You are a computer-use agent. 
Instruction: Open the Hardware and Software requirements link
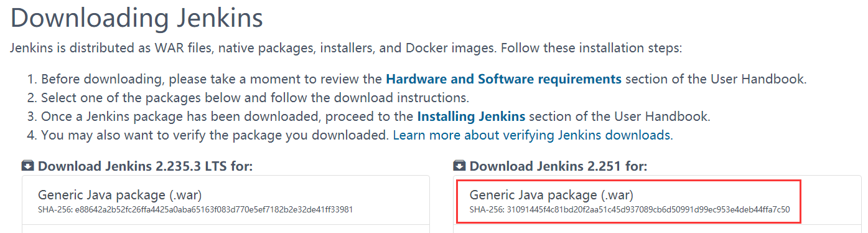click(x=503, y=79)
